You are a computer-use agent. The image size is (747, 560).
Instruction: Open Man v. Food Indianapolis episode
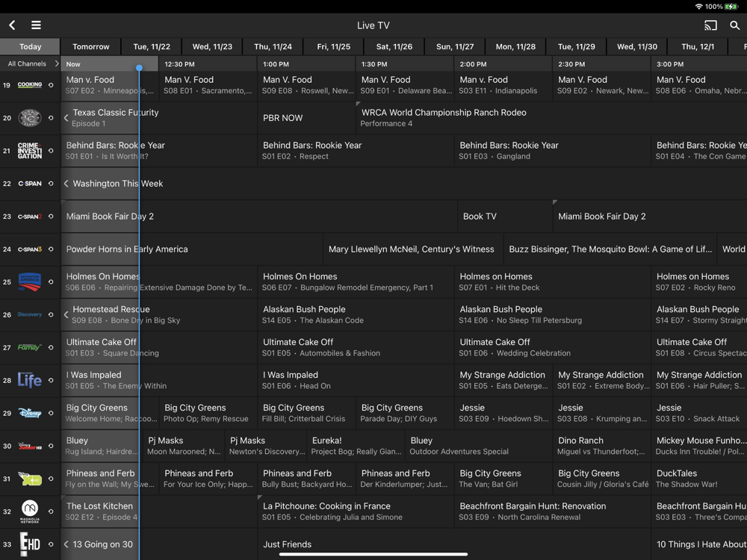[x=503, y=85]
